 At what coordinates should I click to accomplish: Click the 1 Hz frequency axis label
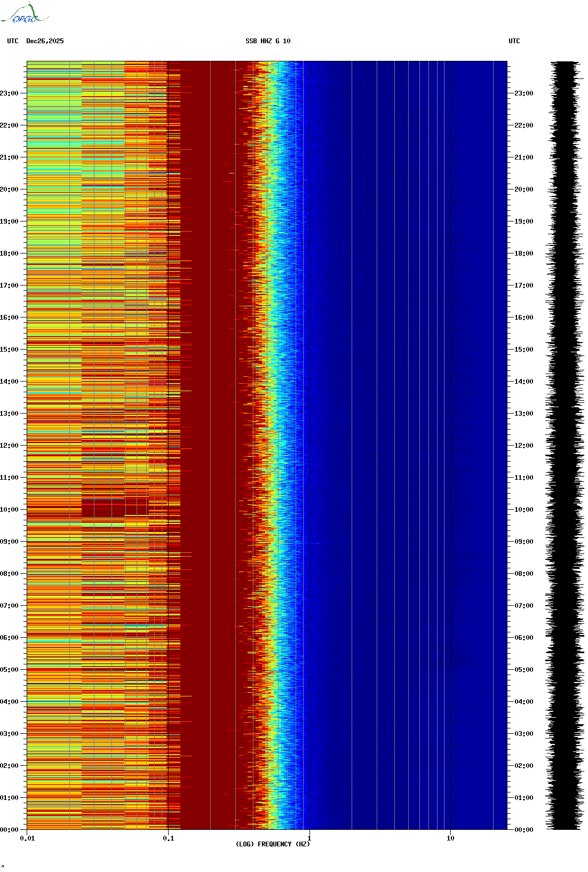309,838
